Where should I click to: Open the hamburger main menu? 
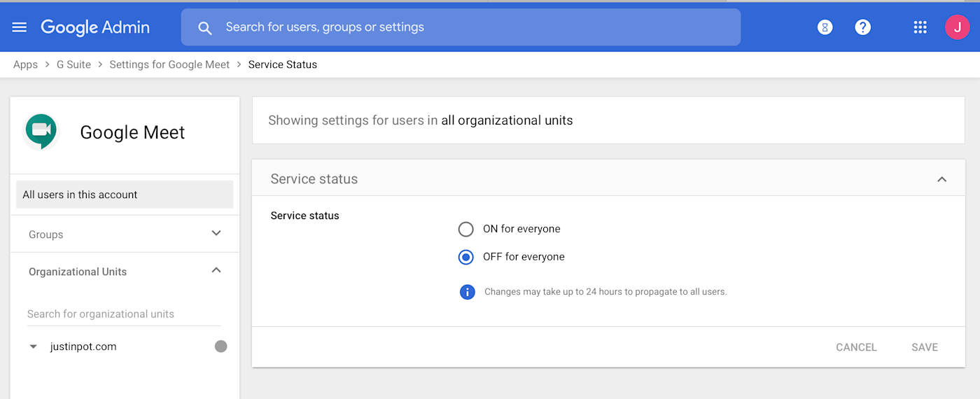20,27
